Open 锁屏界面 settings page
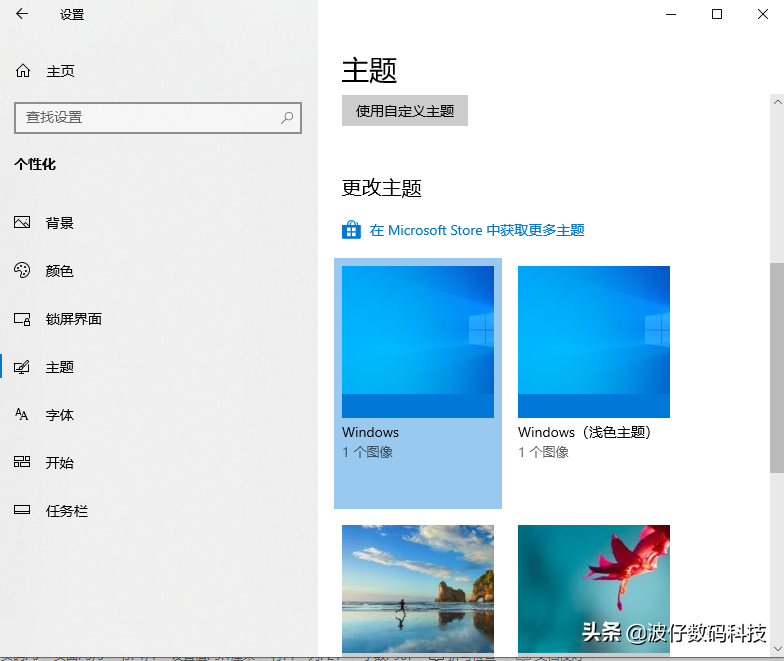Screen dimensions: 784x661 click(74, 319)
